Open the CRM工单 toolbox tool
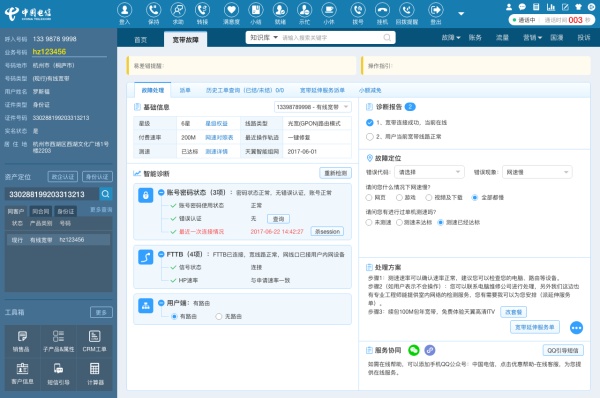 [x=95, y=341]
